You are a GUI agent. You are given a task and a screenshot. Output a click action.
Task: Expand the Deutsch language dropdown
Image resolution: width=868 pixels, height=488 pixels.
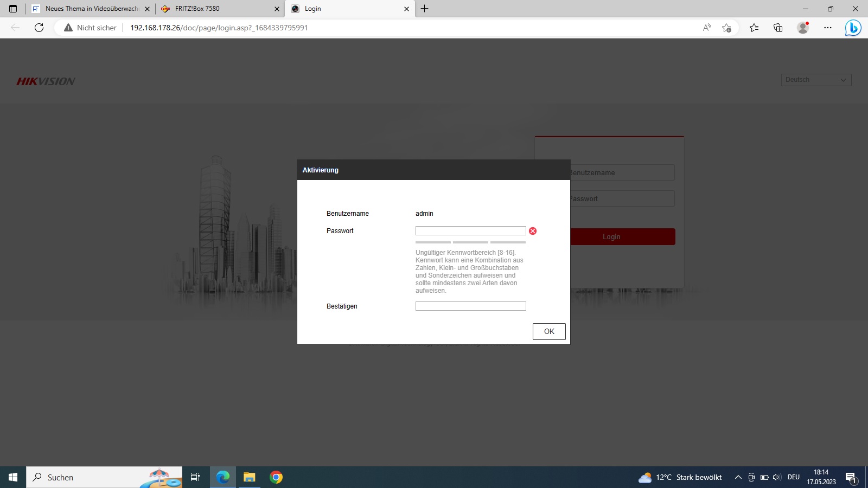(x=816, y=80)
